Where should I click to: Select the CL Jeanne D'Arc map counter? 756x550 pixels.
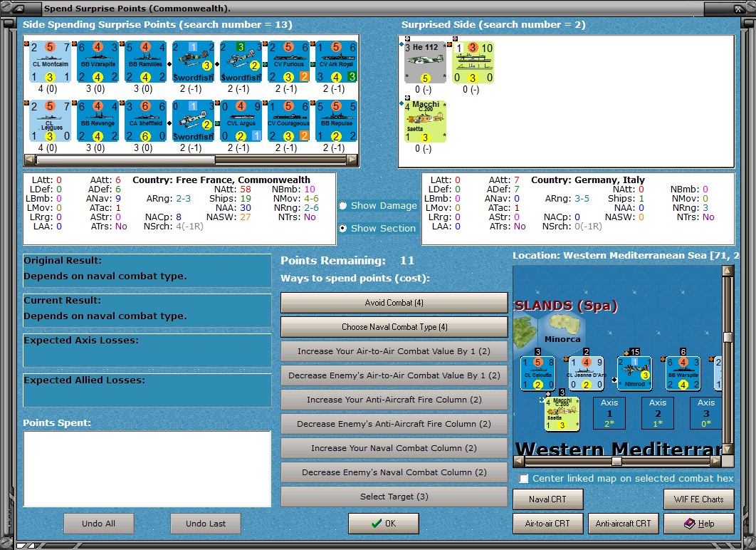587,373
